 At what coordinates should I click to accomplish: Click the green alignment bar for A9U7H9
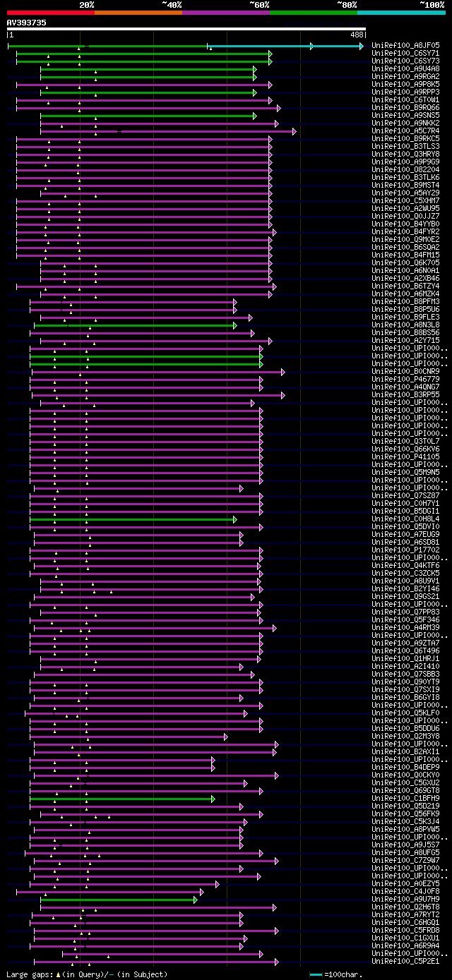coord(119,900)
